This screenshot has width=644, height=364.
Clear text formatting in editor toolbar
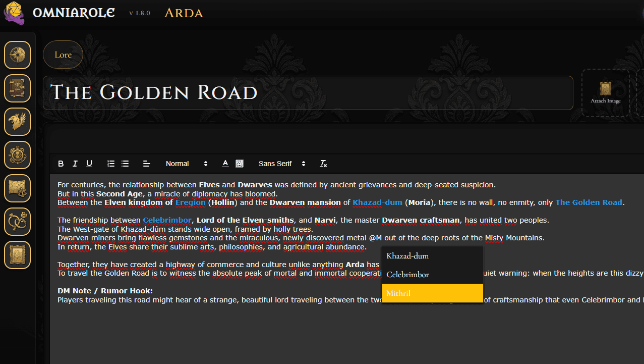click(x=324, y=164)
